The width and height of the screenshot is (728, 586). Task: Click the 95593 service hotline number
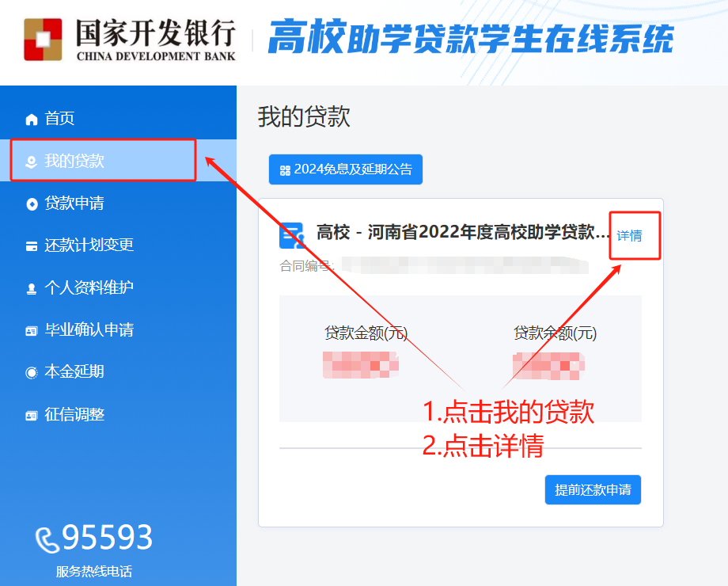tap(108, 537)
